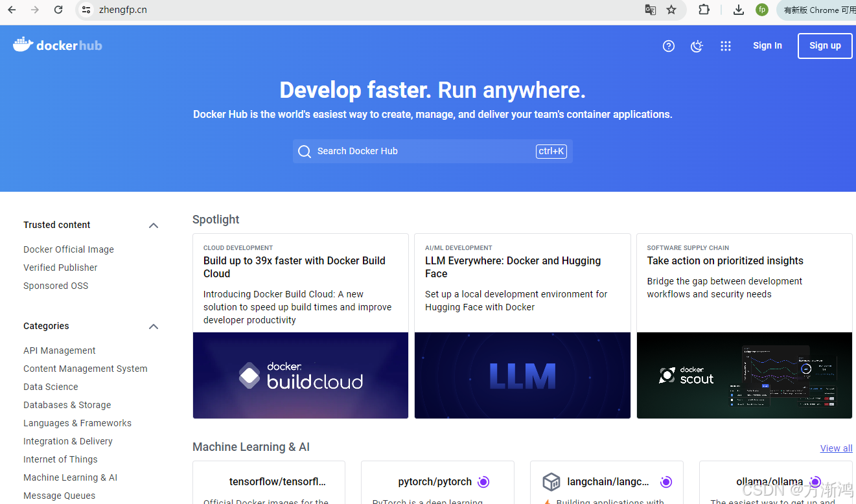
Task: Open Chrome downloads icon
Action: coord(739,10)
